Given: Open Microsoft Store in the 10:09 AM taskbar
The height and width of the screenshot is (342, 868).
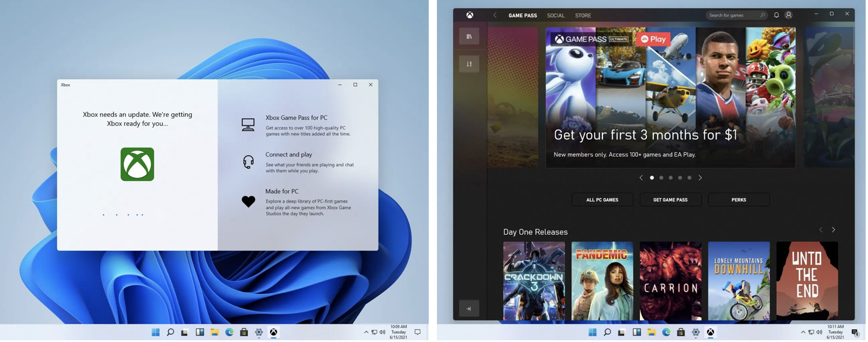Looking at the screenshot, I should tap(244, 333).
